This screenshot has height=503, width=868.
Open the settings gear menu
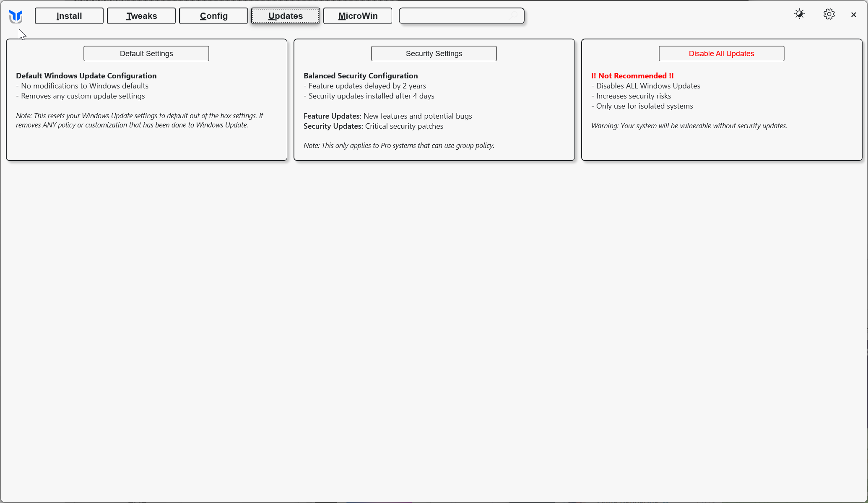click(x=829, y=14)
